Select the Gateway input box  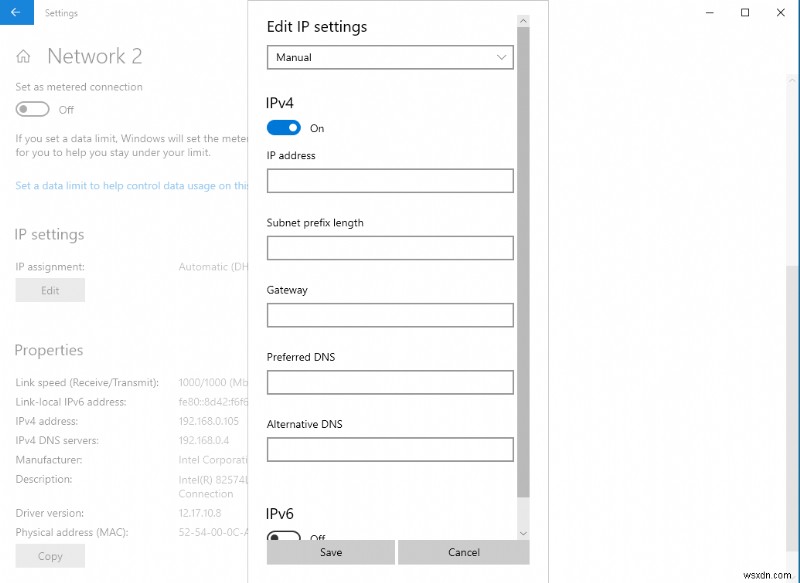pos(389,315)
